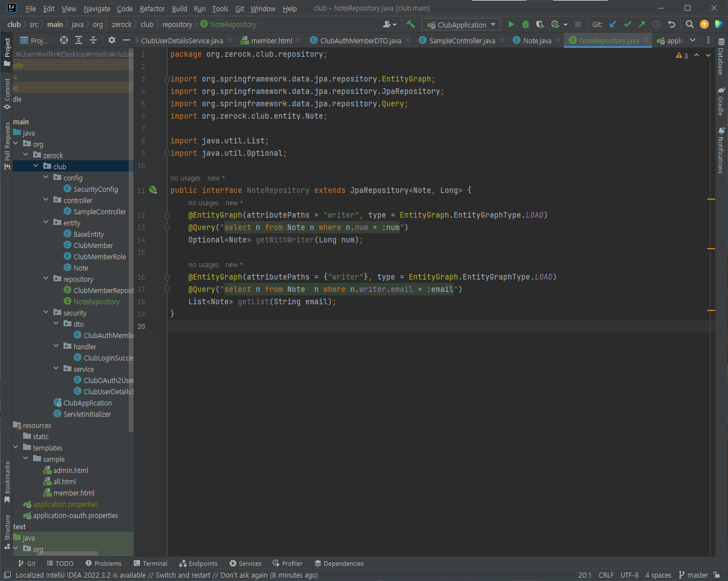Viewport: 728px width, 581px height.
Task: Run with coverage shield icon
Action: point(540,24)
